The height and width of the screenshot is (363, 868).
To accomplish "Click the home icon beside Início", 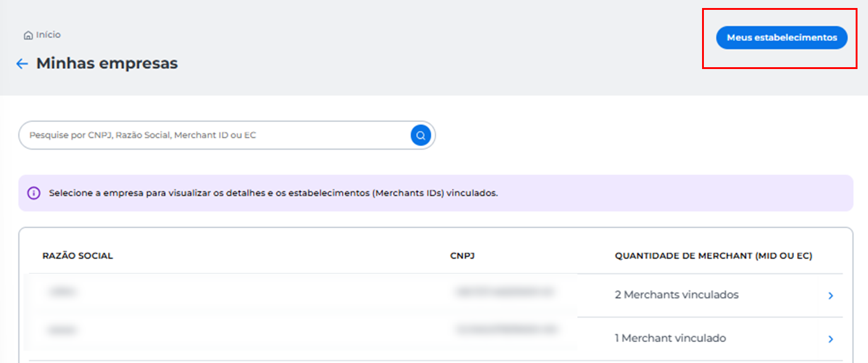I will tap(28, 35).
